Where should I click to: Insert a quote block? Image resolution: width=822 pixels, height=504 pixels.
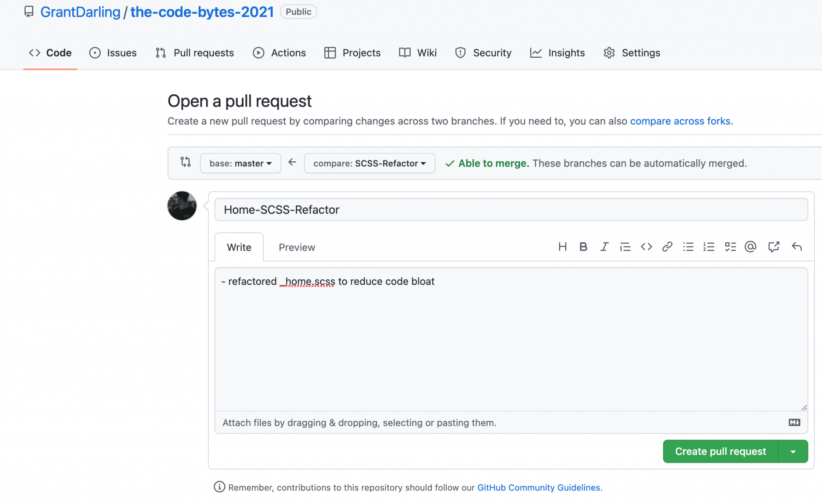[x=625, y=247]
